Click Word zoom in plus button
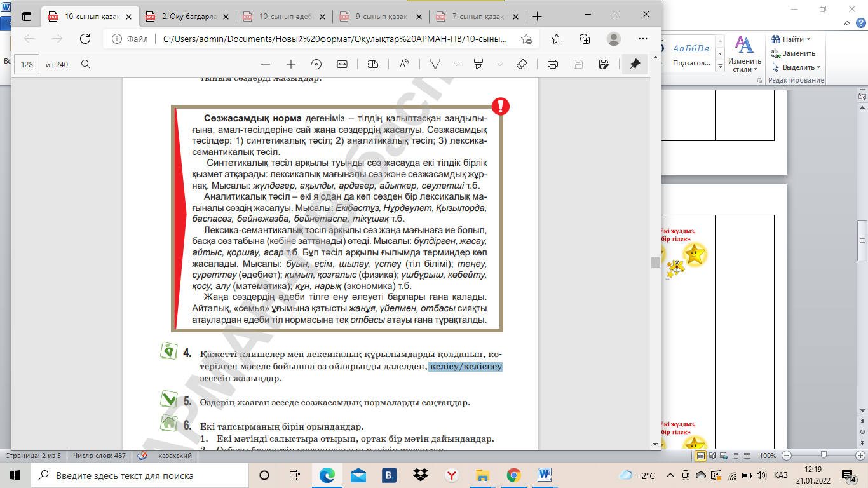 coord(861,456)
